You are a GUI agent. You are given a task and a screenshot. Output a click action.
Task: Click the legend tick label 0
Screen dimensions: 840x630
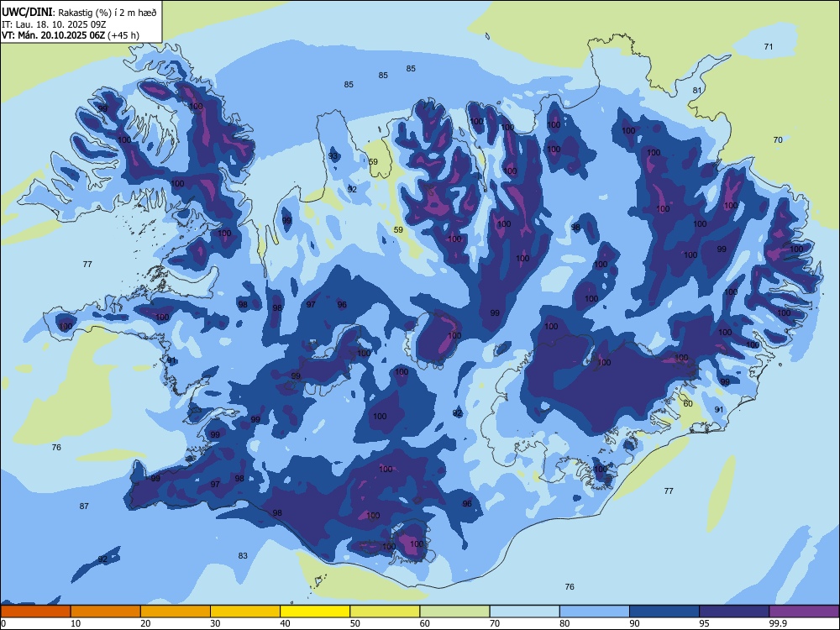point(3,623)
